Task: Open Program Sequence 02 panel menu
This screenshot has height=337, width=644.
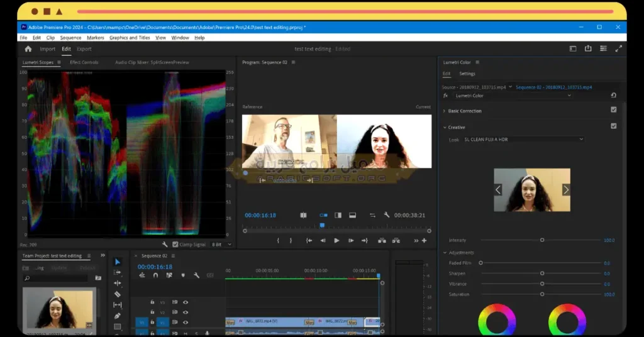Action: click(293, 62)
